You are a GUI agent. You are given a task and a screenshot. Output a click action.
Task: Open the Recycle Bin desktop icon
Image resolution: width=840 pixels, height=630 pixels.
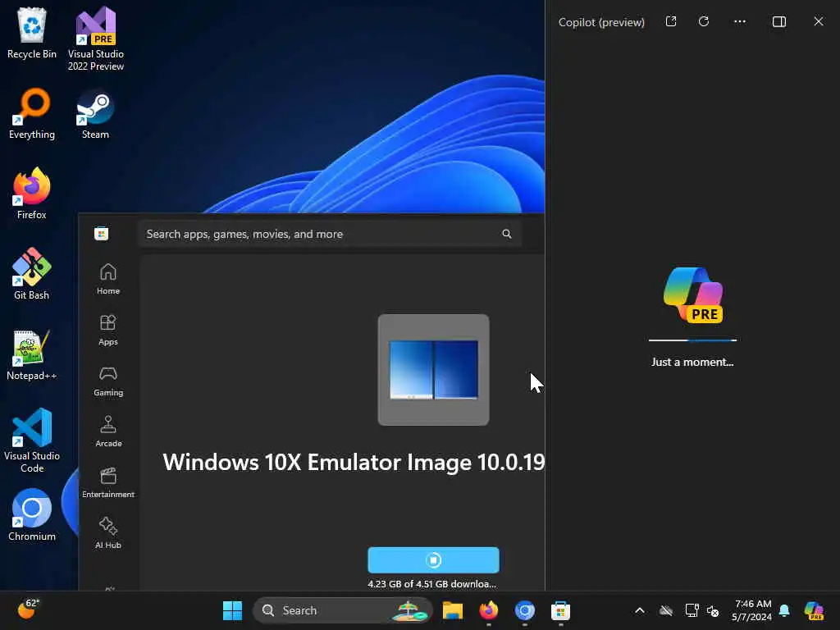(32, 33)
